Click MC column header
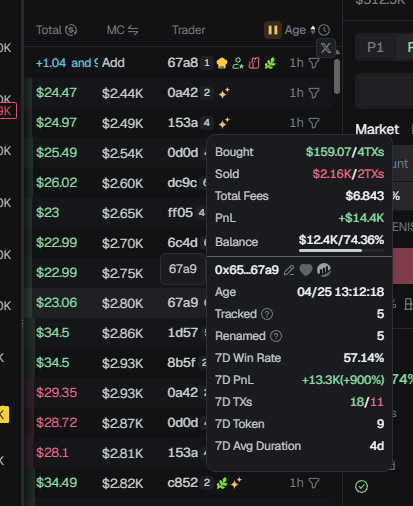This screenshot has height=506, width=413. (x=116, y=30)
